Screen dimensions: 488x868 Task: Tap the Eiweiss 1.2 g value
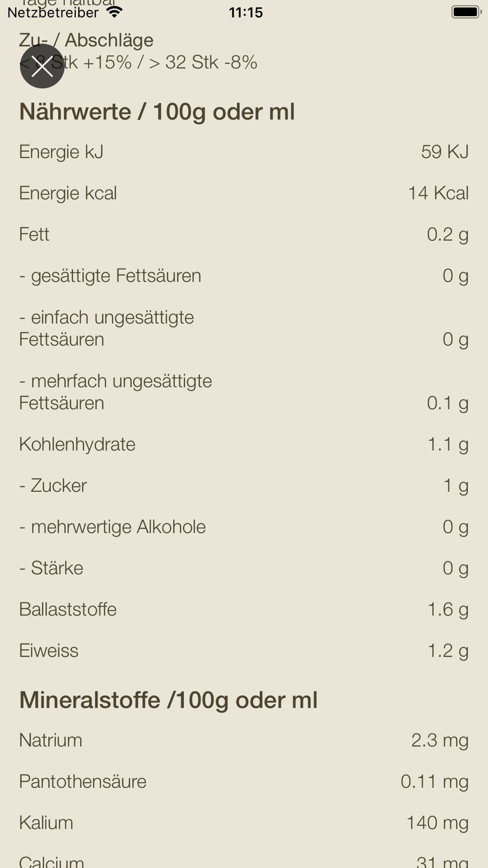tap(447, 651)
